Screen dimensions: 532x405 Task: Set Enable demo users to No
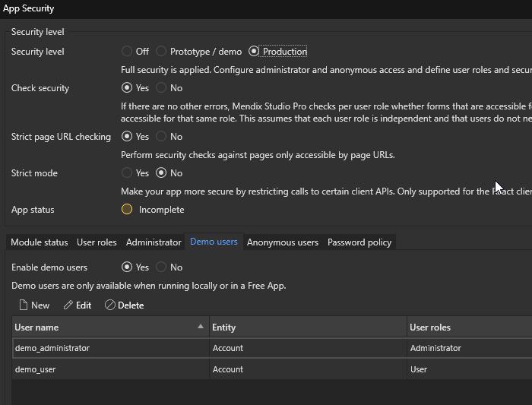point(161,267)
